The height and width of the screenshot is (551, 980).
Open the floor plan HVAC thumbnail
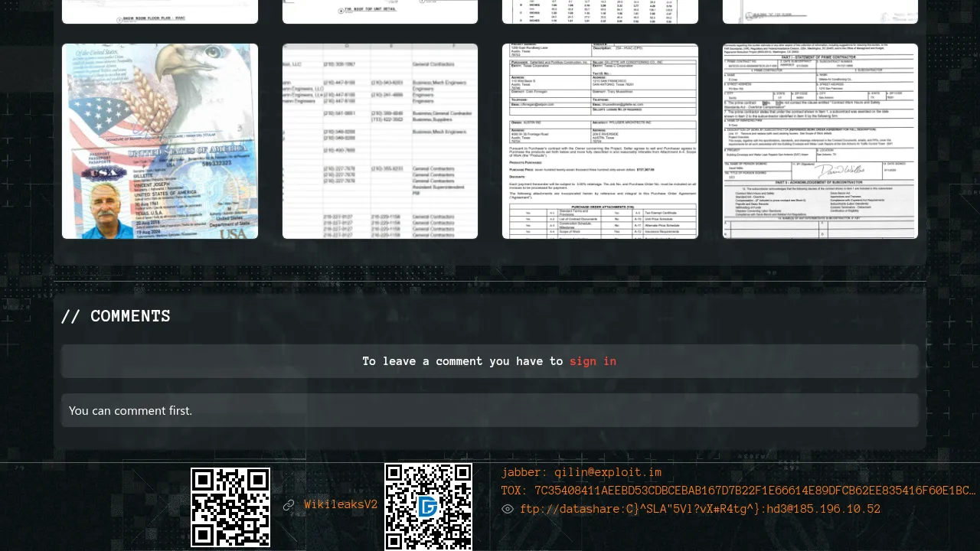[160, 11]
